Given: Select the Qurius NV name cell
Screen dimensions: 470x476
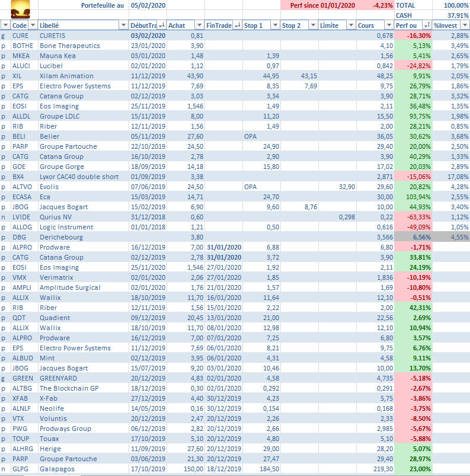Looking at the screenshot, I should [x=84, y=217].
